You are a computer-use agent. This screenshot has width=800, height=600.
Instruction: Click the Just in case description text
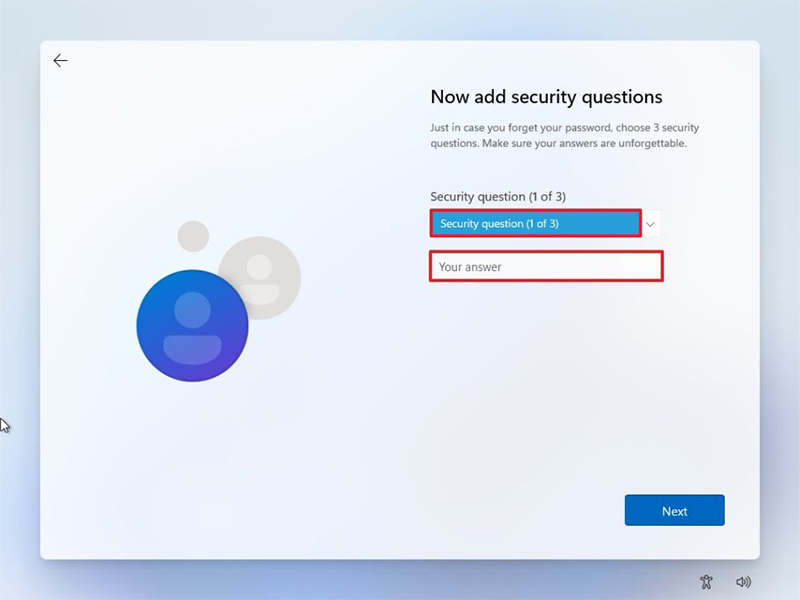pos(564,135)
